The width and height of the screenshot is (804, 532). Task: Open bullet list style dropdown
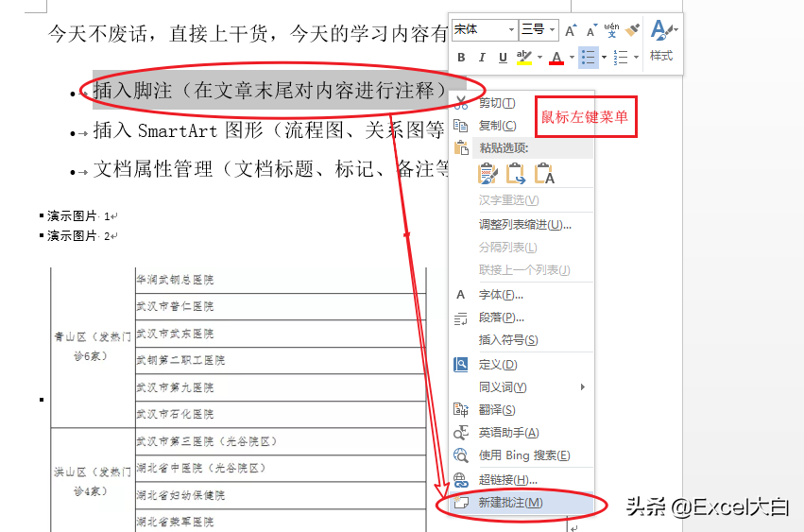604,58
